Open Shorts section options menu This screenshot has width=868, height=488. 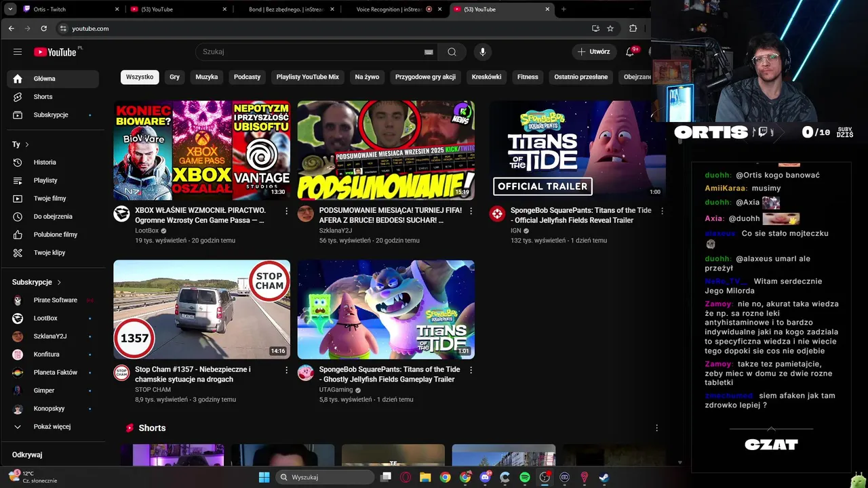(656, 428)
